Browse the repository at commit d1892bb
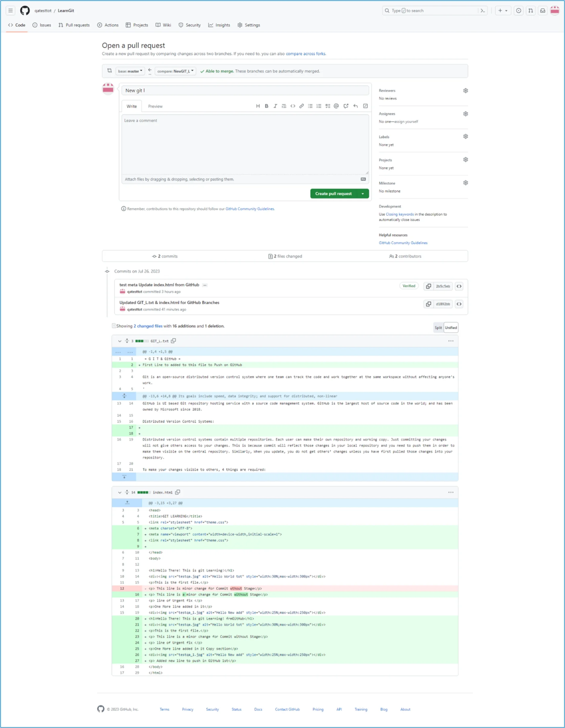 click(x=459, y=304)
